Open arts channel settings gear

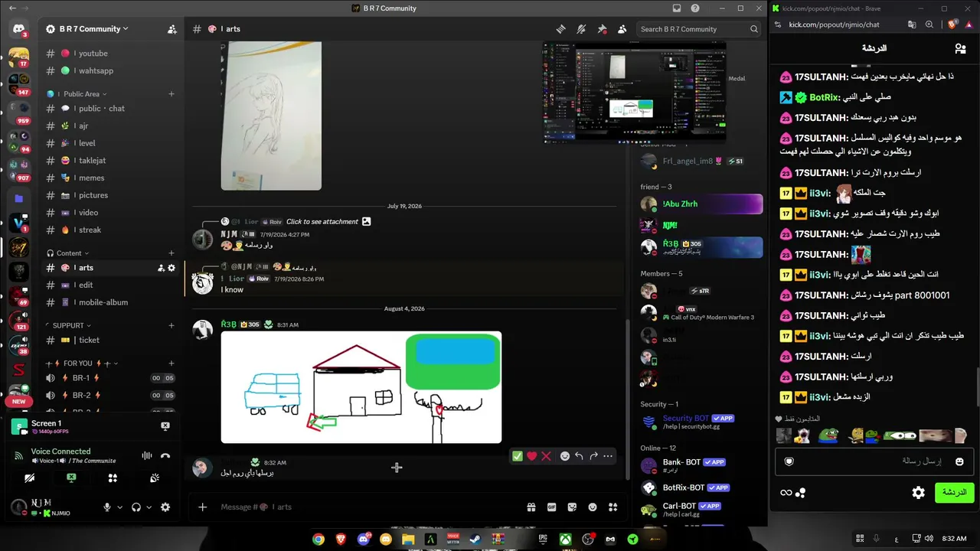[171, 268]
